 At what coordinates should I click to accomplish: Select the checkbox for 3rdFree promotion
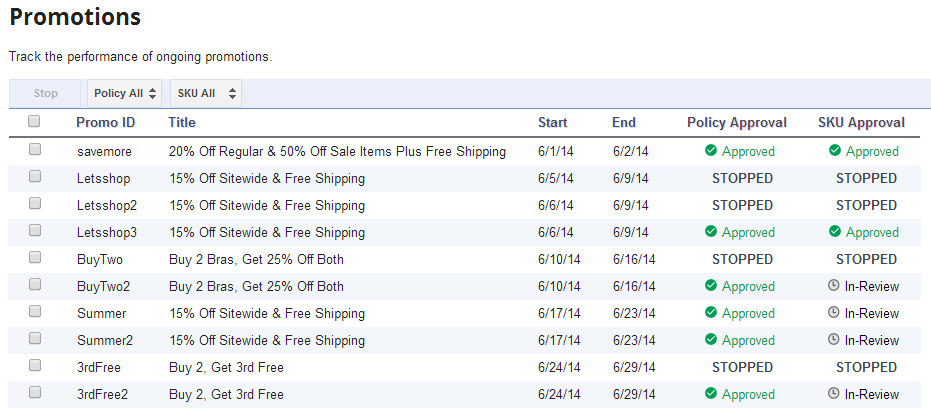pos(35,366)
